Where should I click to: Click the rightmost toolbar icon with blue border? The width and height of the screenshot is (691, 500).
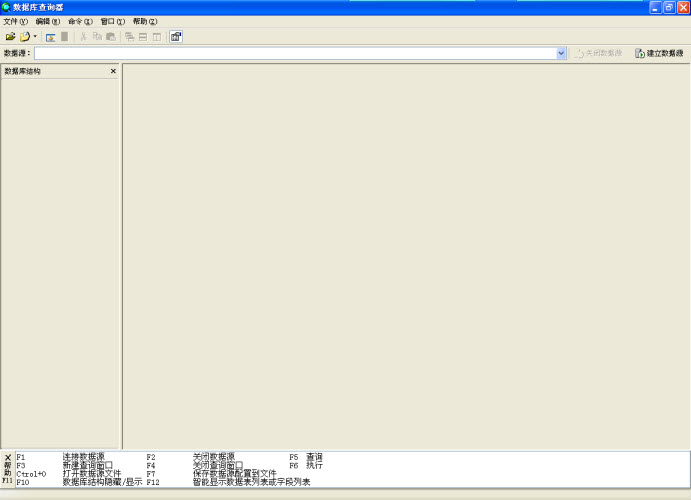[176, 36]
